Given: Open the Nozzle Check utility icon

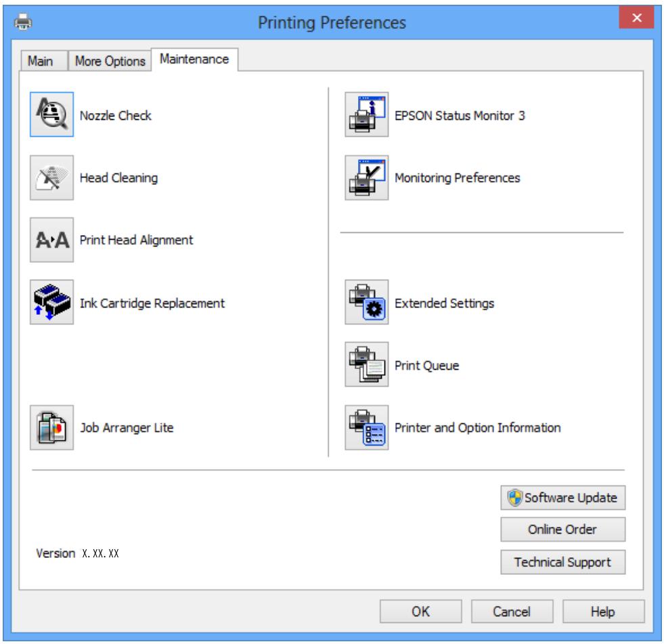Looking at the screenshot, I should [51, 114].
